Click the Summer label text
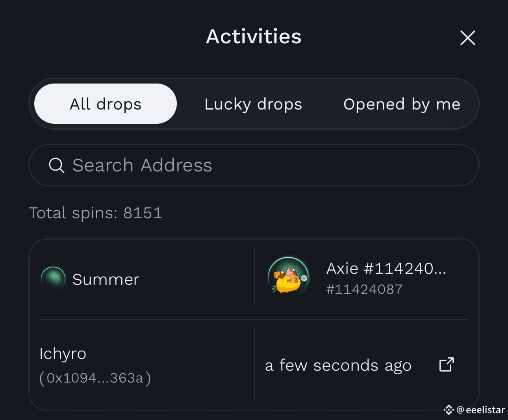 pos(106,279)
